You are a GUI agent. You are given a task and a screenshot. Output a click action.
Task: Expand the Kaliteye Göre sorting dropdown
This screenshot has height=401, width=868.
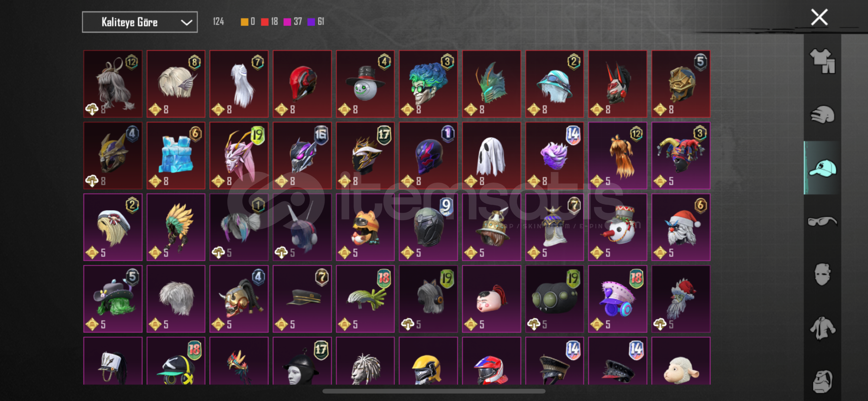(140, 22)
